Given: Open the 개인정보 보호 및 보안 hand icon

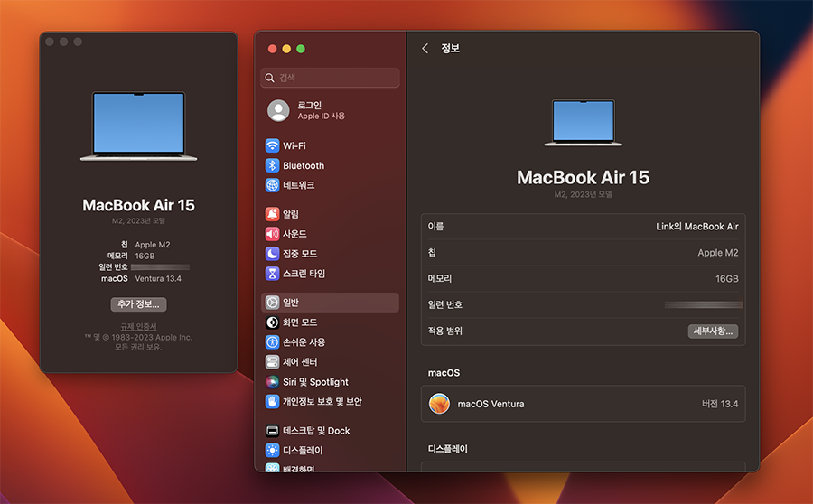Looking at the screenshot, I should point(272,401).
